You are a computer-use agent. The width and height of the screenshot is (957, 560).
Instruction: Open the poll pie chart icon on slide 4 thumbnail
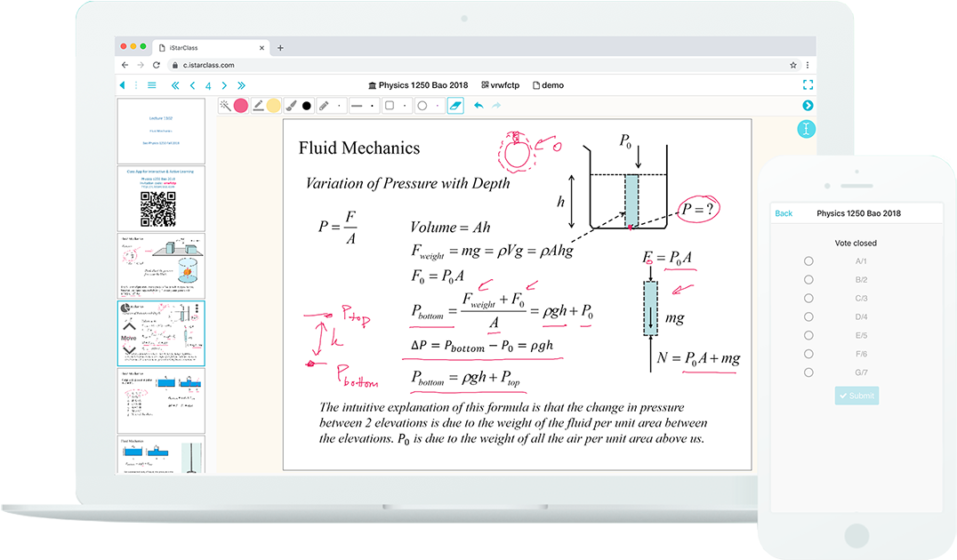coord(125,308)
